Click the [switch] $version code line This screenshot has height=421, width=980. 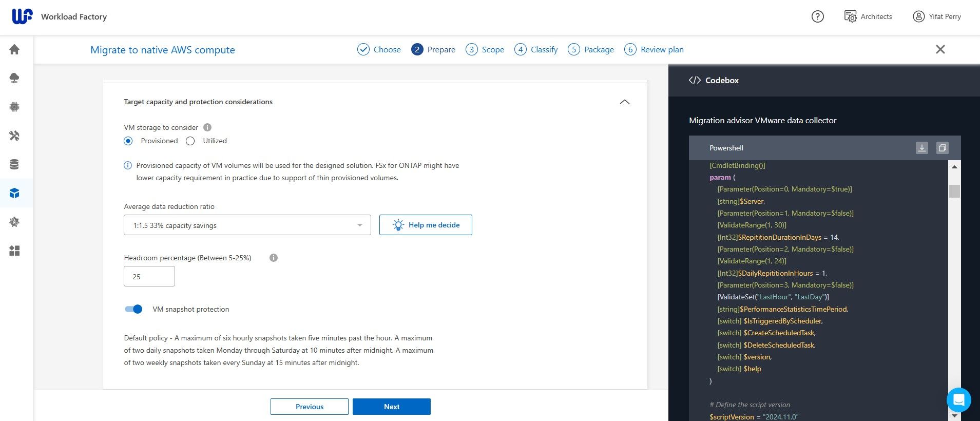[744, 357]
